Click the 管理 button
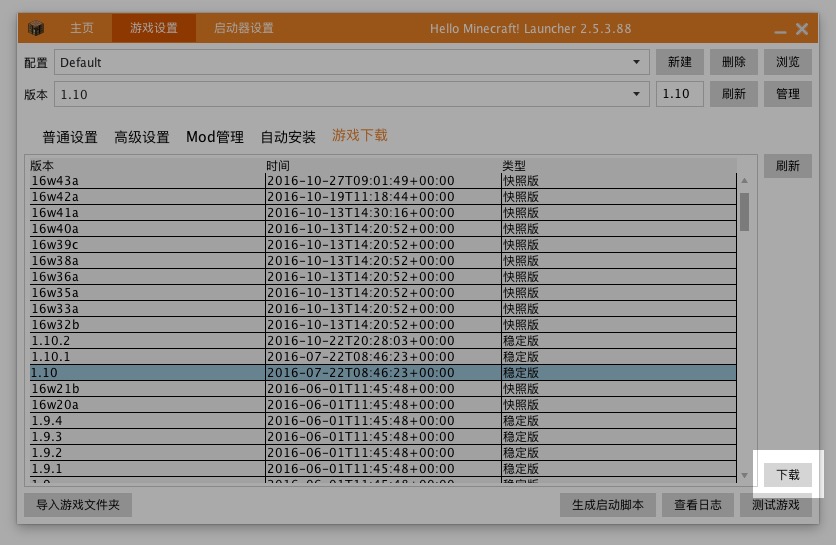This screenshot has width=836, height=545. pos(787,94)
